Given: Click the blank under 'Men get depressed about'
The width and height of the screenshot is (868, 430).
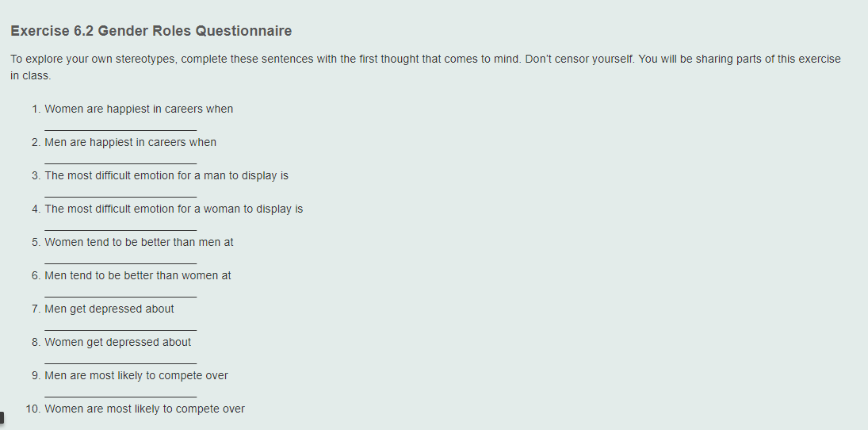Looking at the screenshot, I should 120,326.
